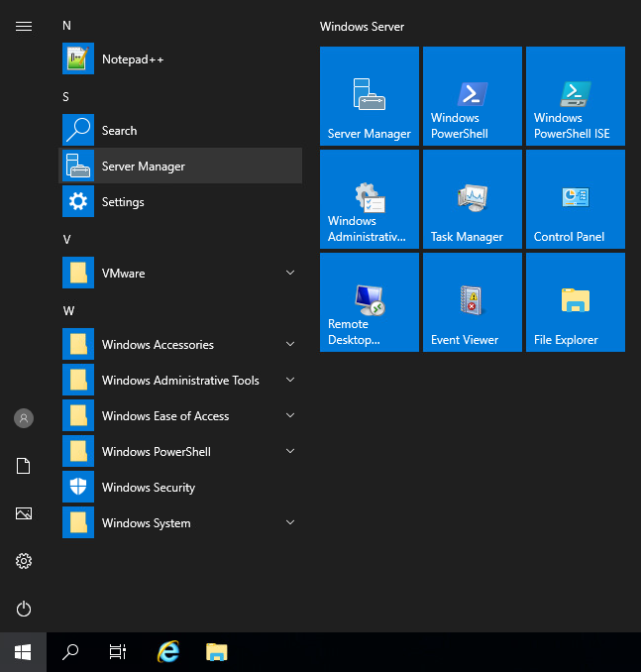The image size is (641, 672).
Task: Open Search from the app list
Action: [180, 130]
